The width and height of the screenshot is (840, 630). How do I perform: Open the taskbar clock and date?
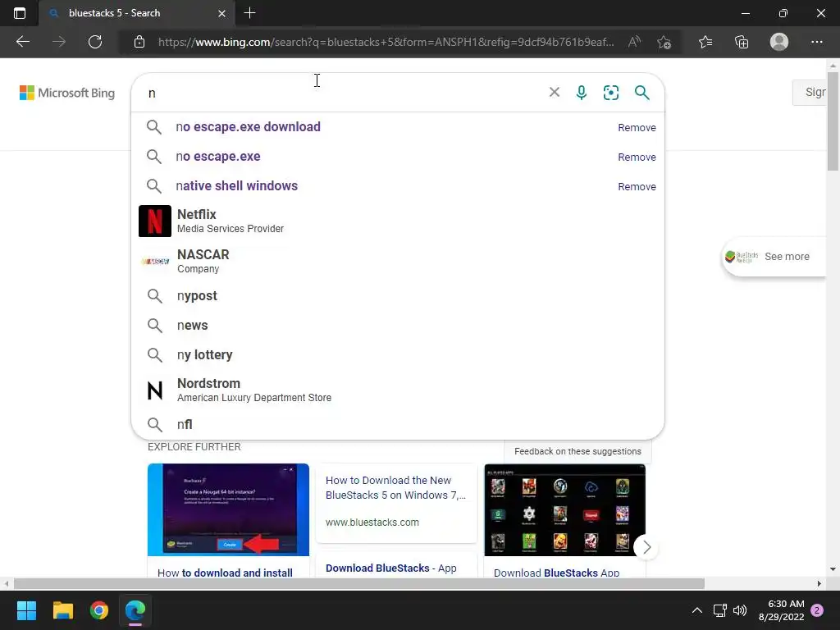coord(781,610)
